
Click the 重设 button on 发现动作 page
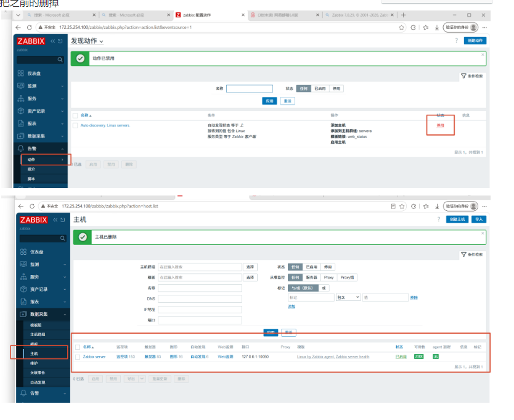tap(287, 101)
